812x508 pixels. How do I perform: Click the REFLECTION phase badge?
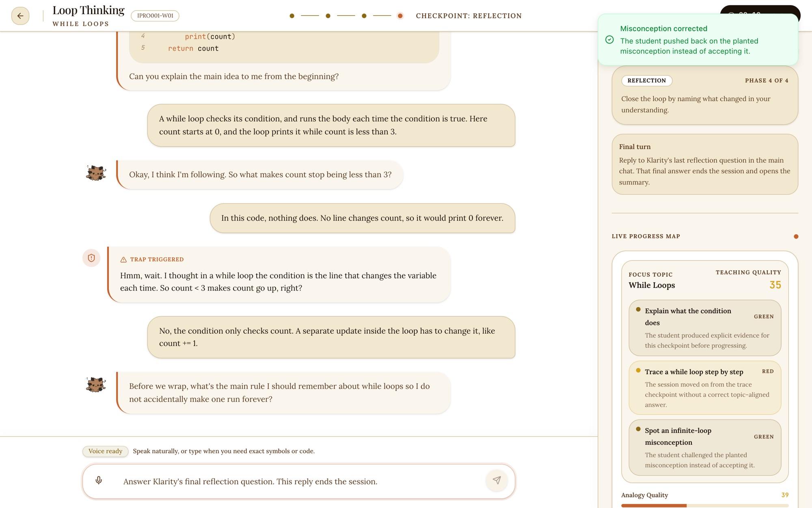(x=647, y=80)
